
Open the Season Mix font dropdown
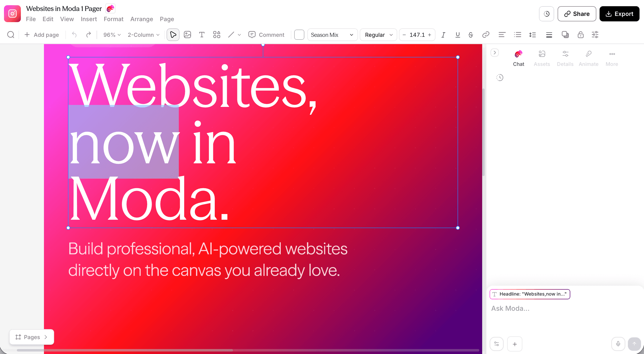point(332,35)
